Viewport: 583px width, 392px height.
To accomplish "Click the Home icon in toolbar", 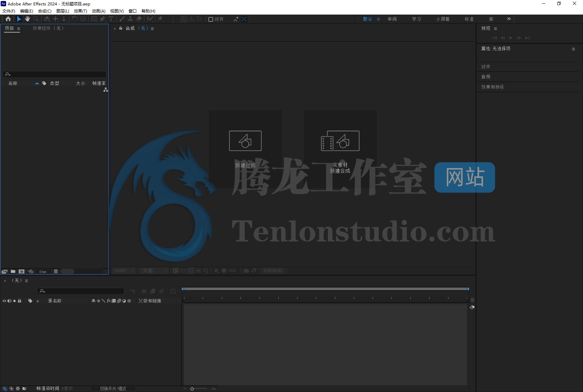I will (8, 19).
